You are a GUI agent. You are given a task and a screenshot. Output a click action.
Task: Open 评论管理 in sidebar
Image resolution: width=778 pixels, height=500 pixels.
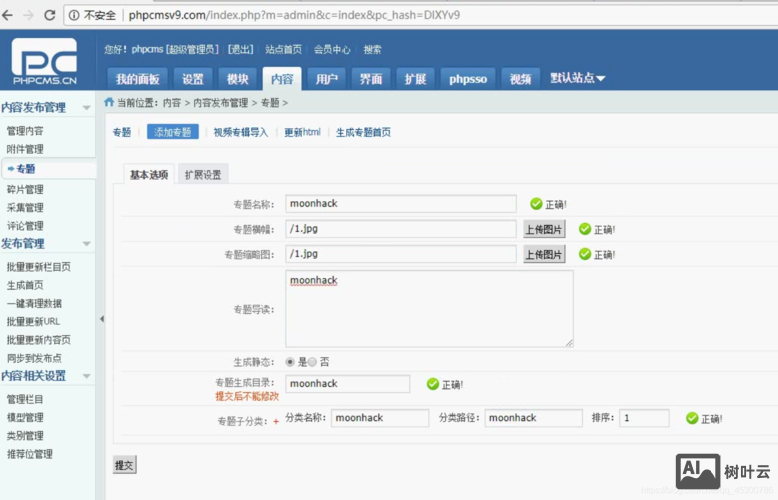pos(25,226)
